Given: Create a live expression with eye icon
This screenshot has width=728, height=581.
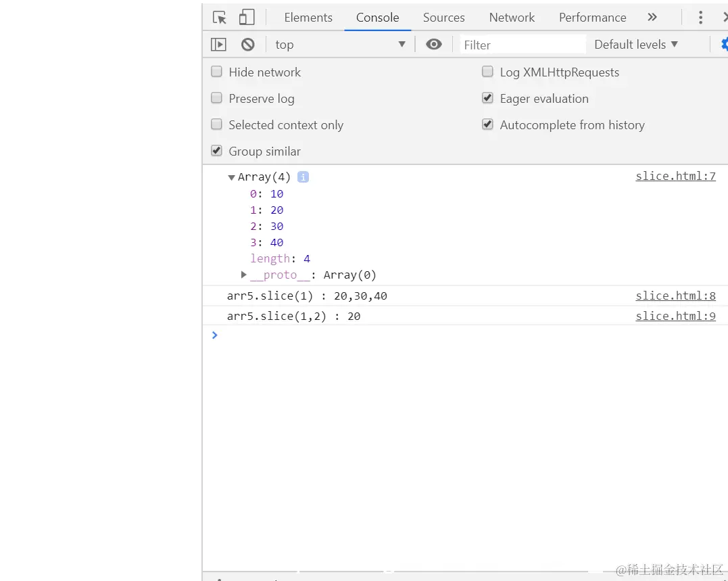Looking at the screenshot, I should tap(434, 44).
